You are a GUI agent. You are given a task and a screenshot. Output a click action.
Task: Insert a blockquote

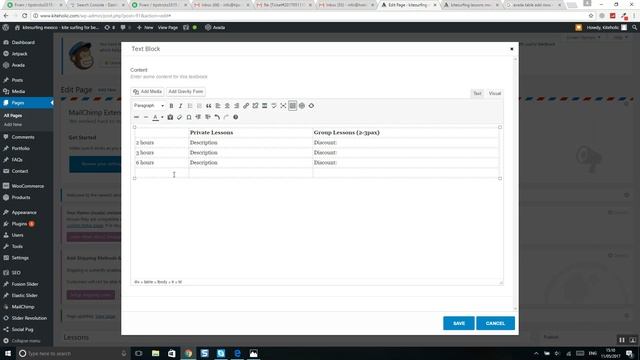pyautogui.click(x=209, y=106)
